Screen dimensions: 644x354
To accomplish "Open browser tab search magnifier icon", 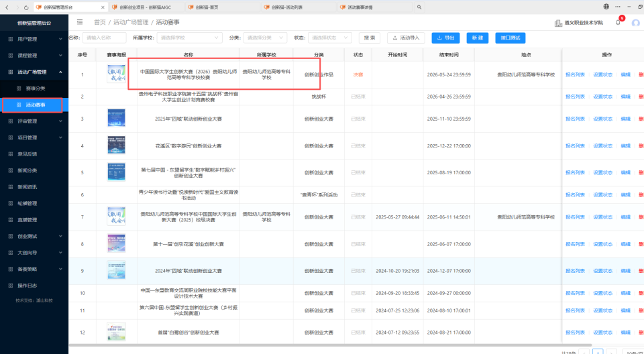I will [x=419, y=7].
